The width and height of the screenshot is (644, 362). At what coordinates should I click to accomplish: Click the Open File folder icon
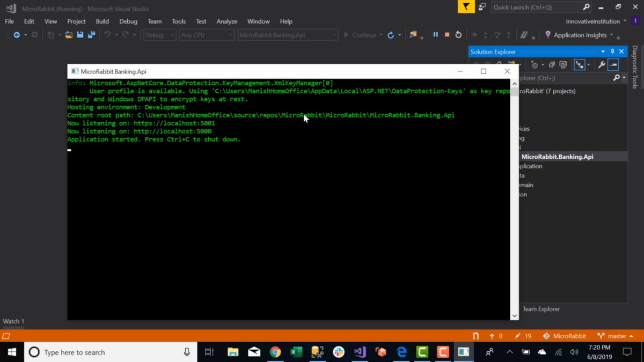coord(69,35)
